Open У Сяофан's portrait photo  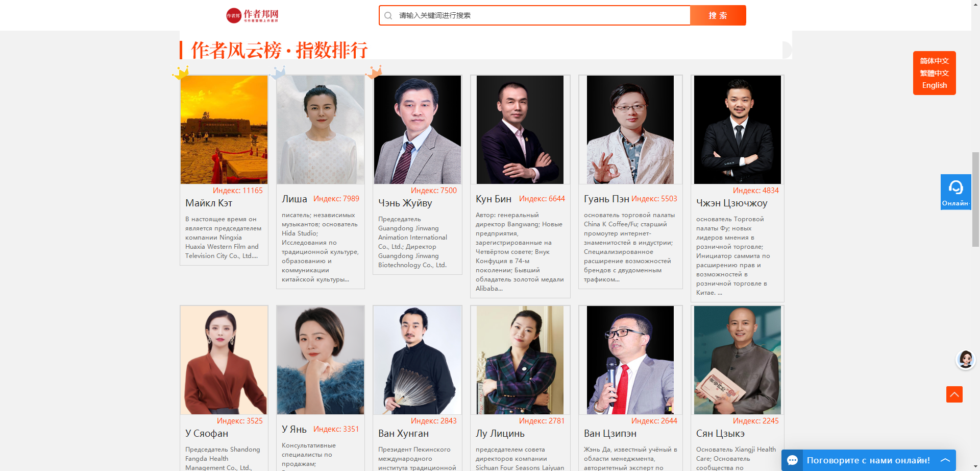(x=224, y=360)
